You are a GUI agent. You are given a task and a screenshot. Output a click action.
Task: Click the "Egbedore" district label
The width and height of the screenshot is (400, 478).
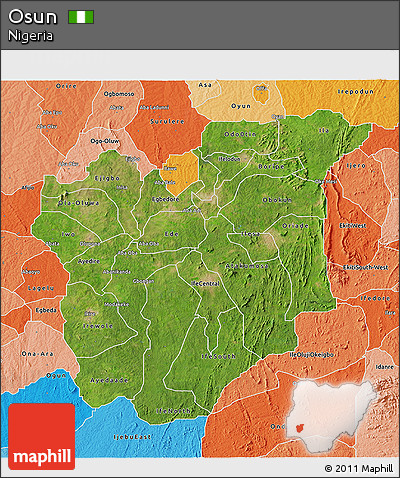[x=165, y=199]
